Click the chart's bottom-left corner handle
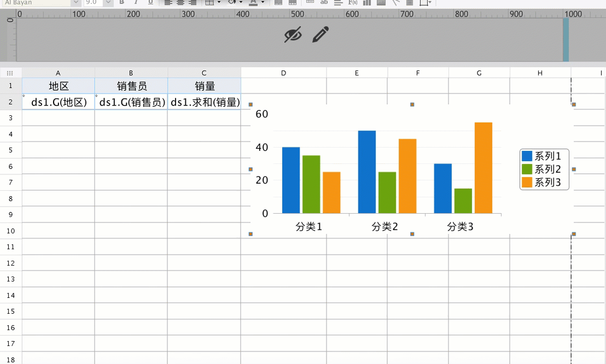 pos(250,234)
